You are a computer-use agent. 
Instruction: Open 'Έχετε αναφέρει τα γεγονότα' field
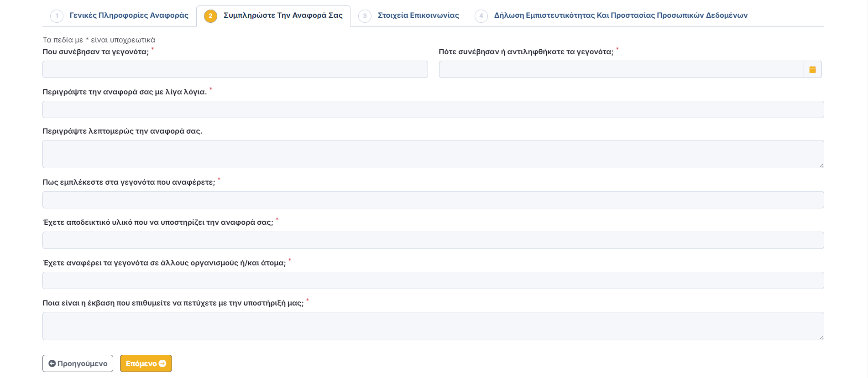(x=433, y=280)
